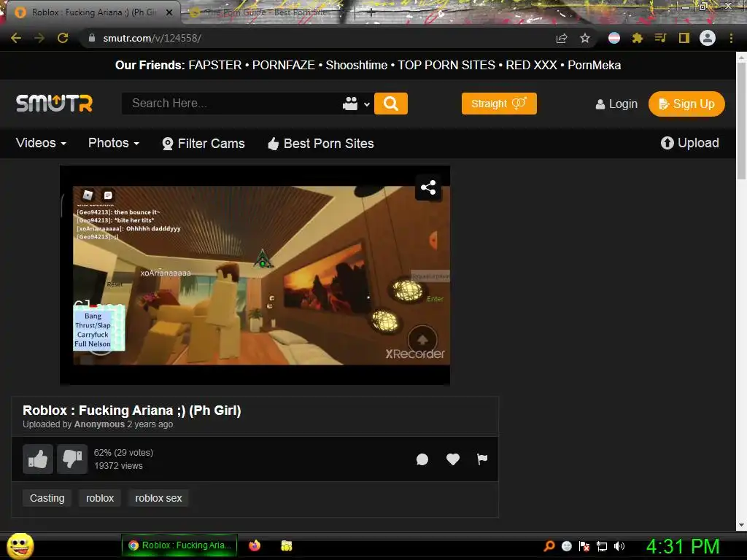747x560 pixels.
Task: Open the roblox tag
Action: coord(100,498)
